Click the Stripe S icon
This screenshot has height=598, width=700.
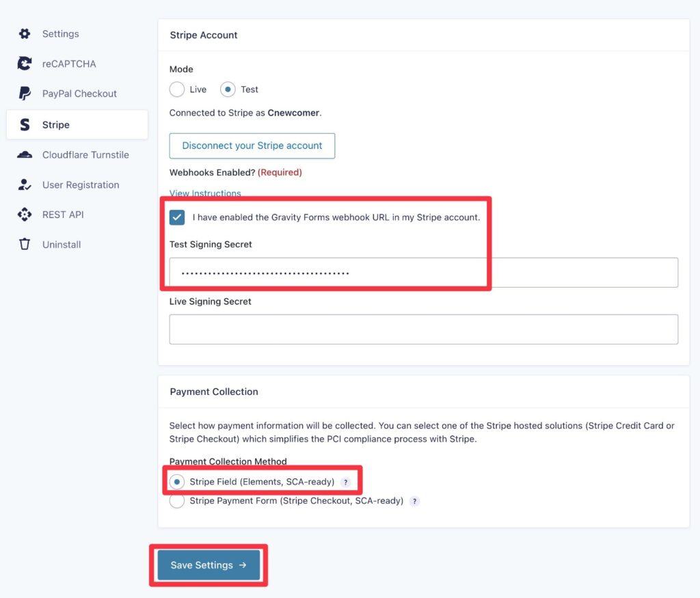(25, 124)
